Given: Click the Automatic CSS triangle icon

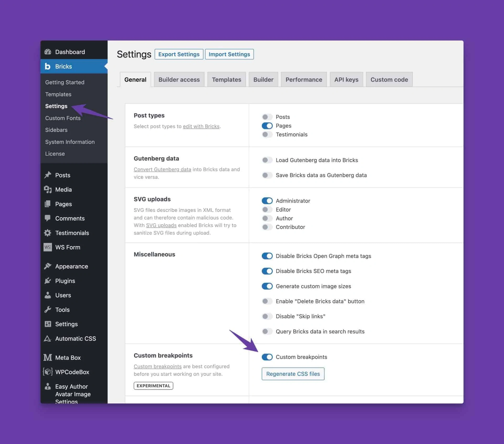Looking at the screenshot, I should pos(48,338).
